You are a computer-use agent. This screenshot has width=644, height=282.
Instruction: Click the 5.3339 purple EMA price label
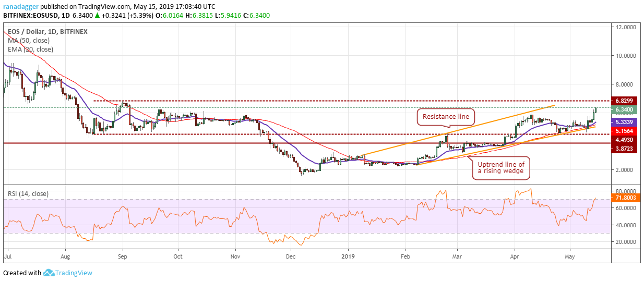coord(625,121)
